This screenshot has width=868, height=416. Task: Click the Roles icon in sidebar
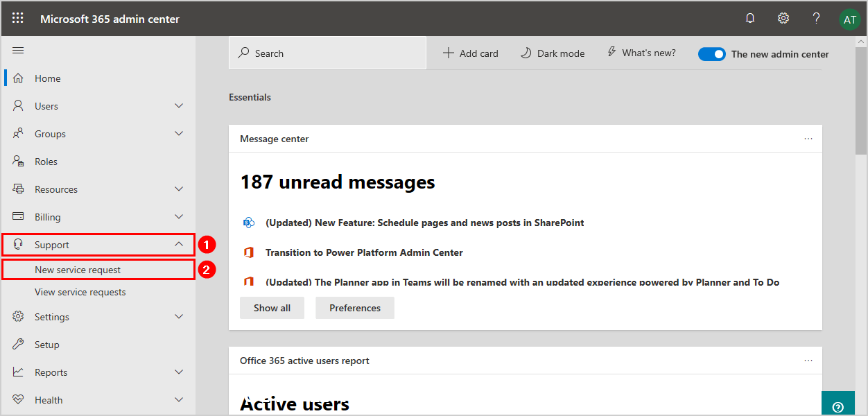click(x=19, y=162)
